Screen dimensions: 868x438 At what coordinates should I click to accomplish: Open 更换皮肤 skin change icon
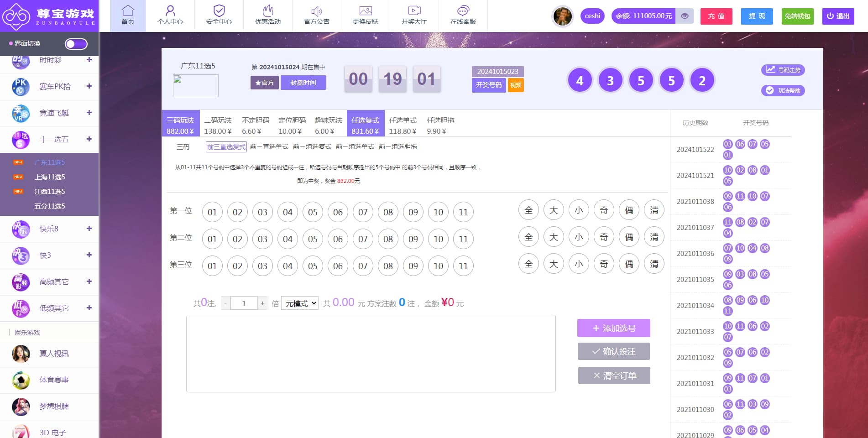[x=366, y=11]
